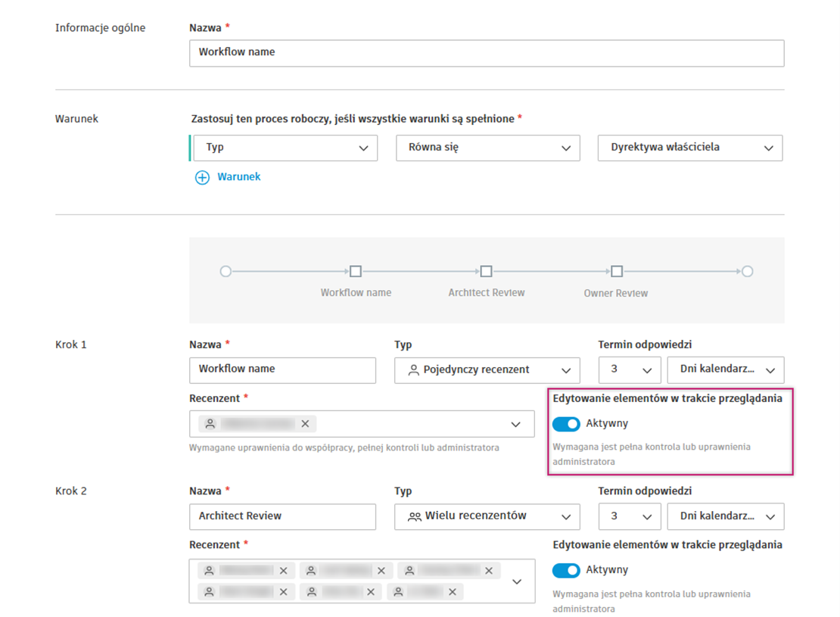Open Krok 1 Dni kalendarz... unit dropdown
This screenshot has height=617, width=840.
(725, 370)
